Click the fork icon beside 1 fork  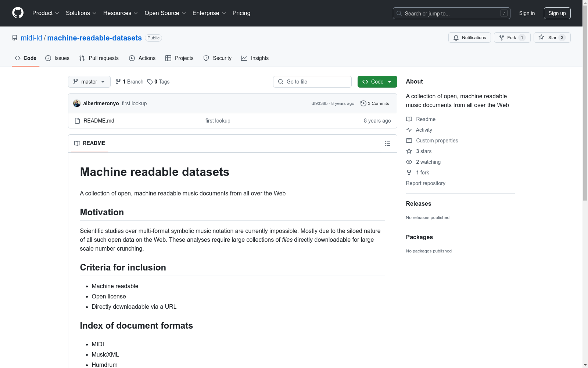(x=409, y=173)
